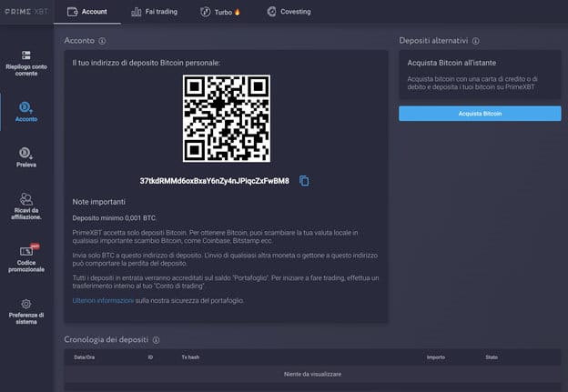Click the deposit QR code
The image size is (568, 392).
click(x=227, y=118)
